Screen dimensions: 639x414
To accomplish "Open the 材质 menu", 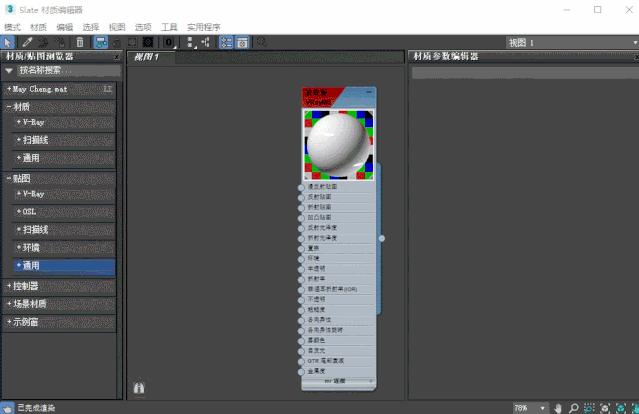I will coord(38,27).
